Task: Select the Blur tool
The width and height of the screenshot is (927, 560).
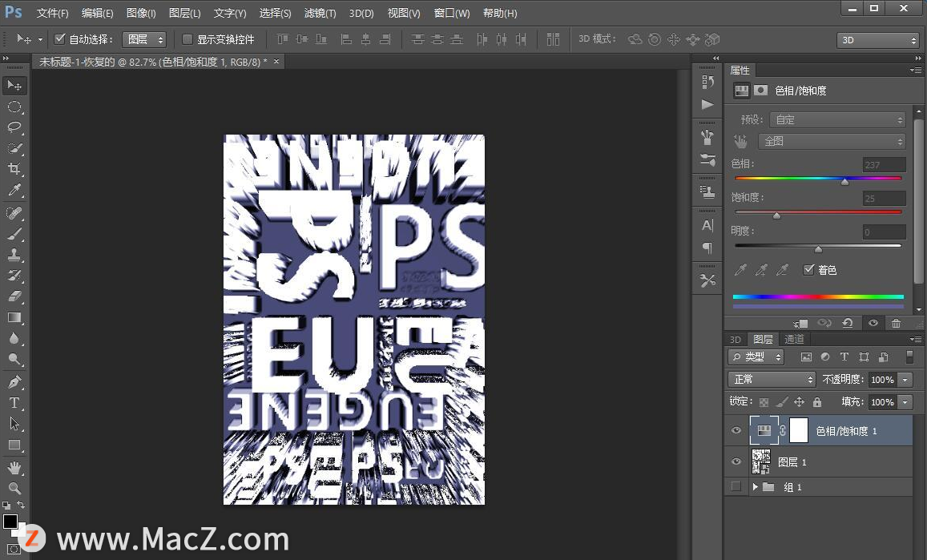Action: coord(14,338)
